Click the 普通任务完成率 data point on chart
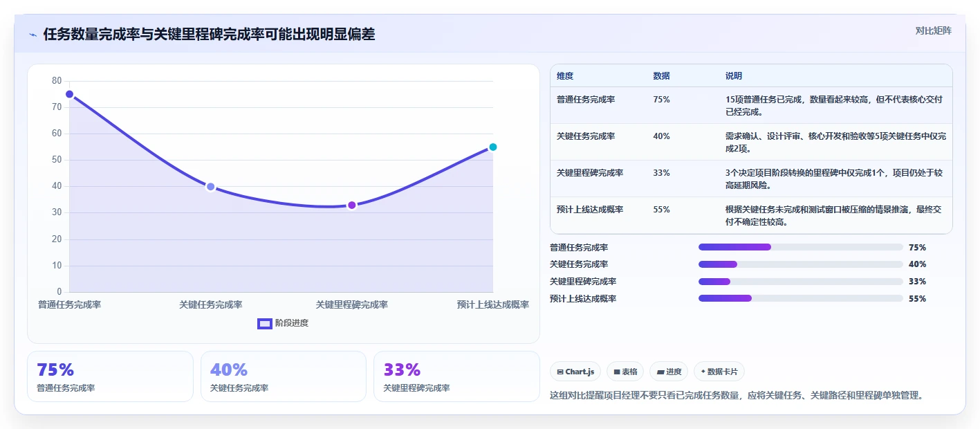This screenshot has width=980, height=429. pyautogui.click(x=69, y=94)
